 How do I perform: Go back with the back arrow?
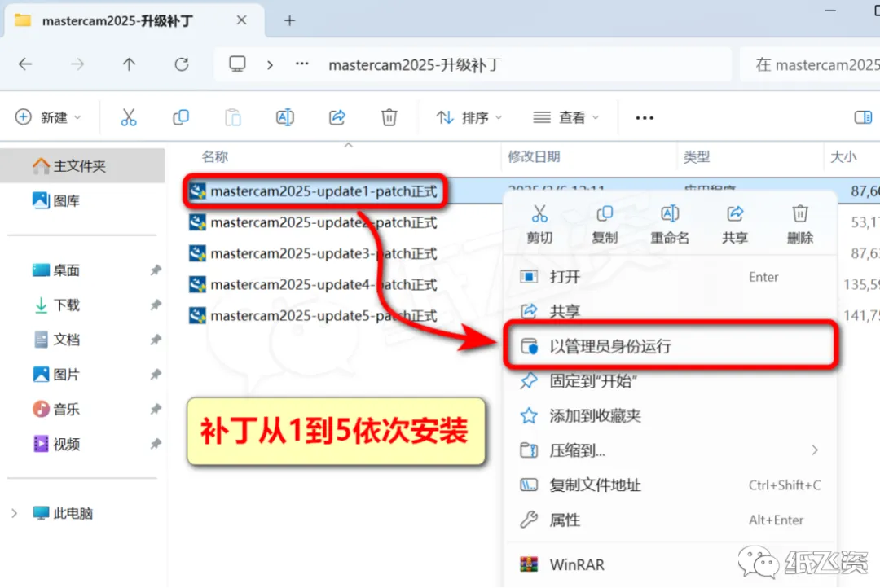pyautogui.click(x=25, y=64)
